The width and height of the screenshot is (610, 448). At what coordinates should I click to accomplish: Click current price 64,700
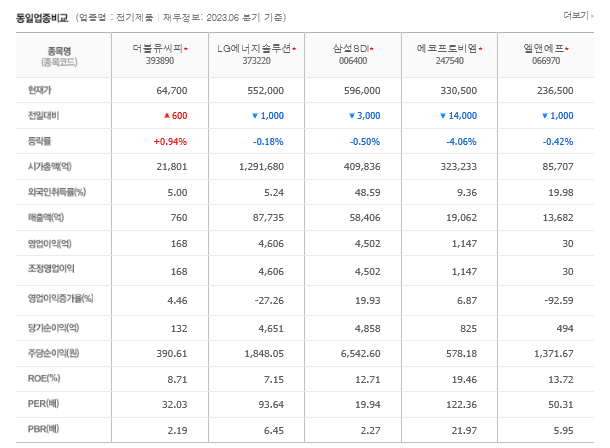pyautogui.click(x=172, y=91)
